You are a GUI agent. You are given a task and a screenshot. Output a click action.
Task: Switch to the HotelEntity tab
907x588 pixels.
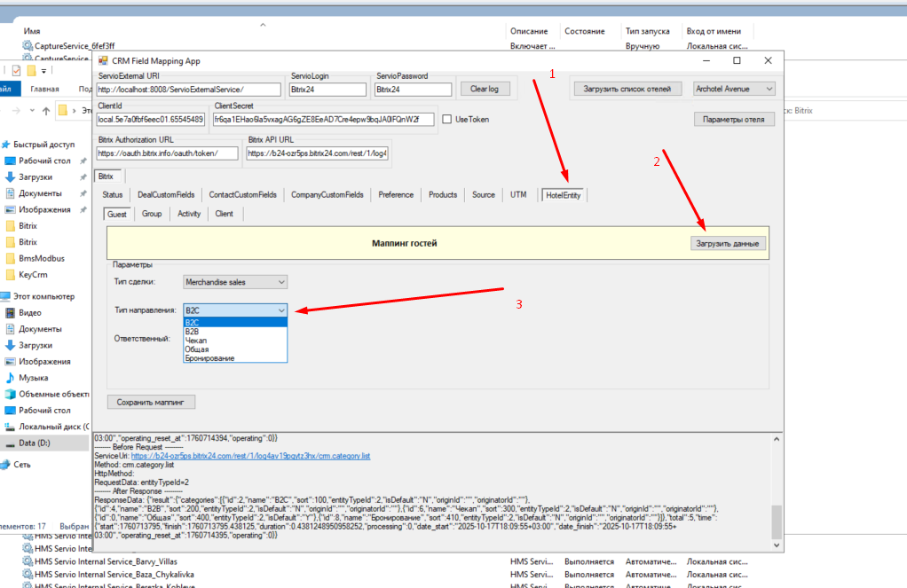coord(564,195)
